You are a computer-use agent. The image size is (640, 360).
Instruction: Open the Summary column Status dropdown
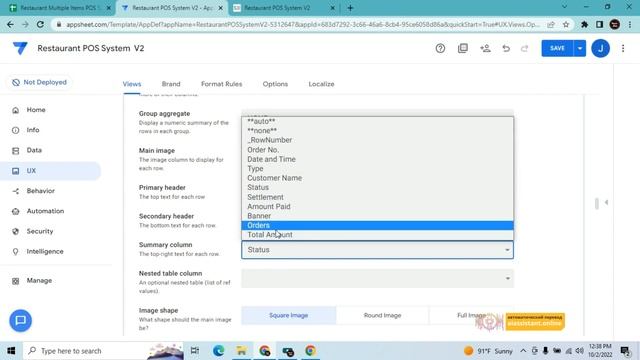pos(378,250)
